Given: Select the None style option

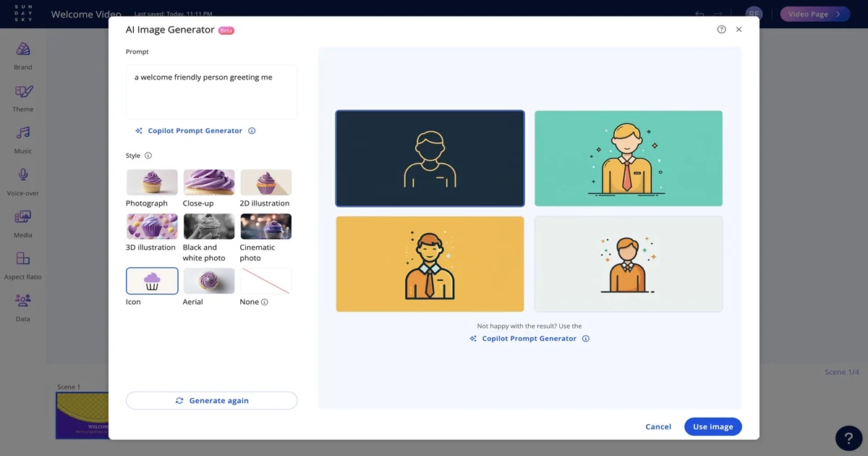Looking at the screenshot, I should [265, 281].
